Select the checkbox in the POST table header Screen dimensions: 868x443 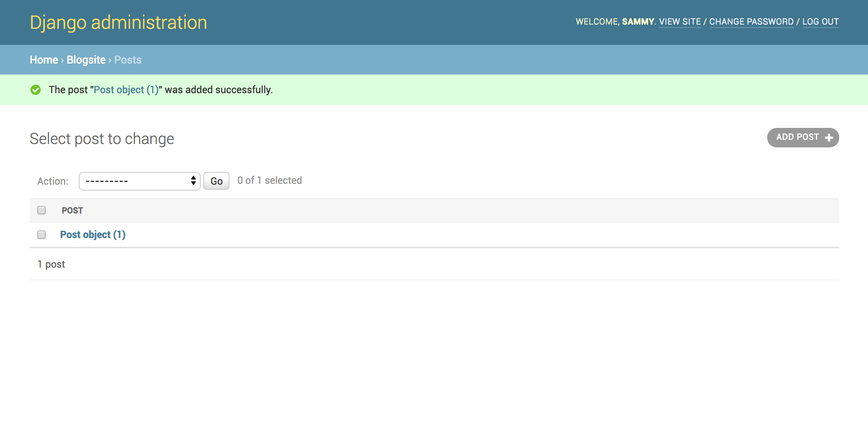tap(41, 210)
